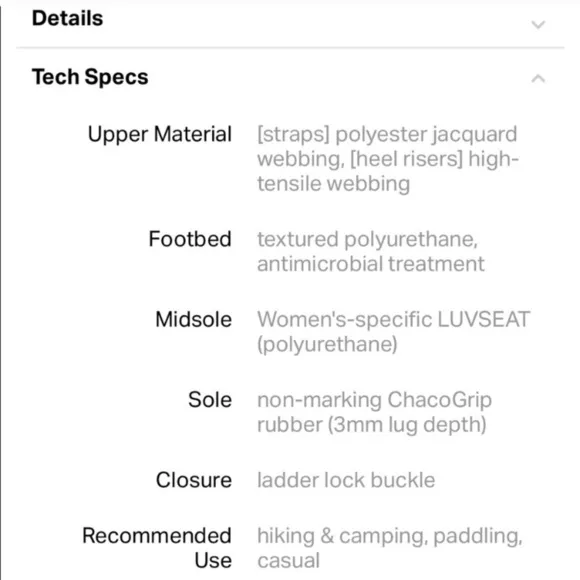Viewport: 580px width, 580px height.
Task: Click the polyester jacquard webbing description
Action: 387,146
